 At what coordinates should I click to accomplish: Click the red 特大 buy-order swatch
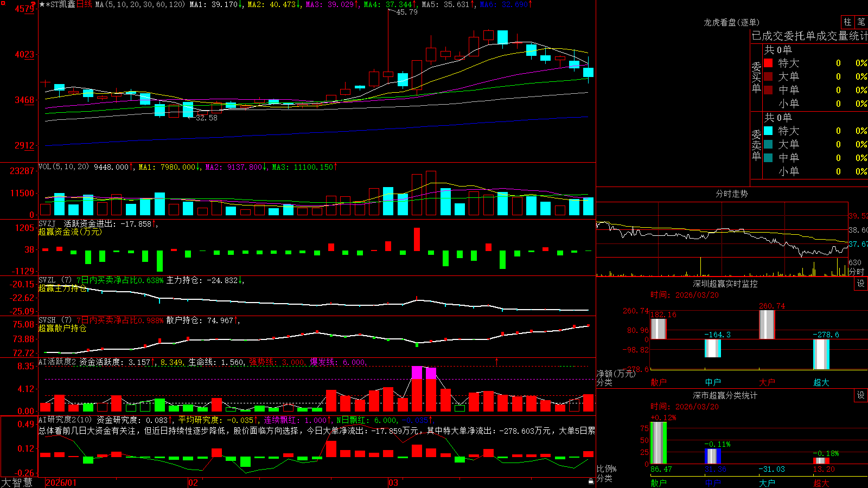click(x=768, y=63)
